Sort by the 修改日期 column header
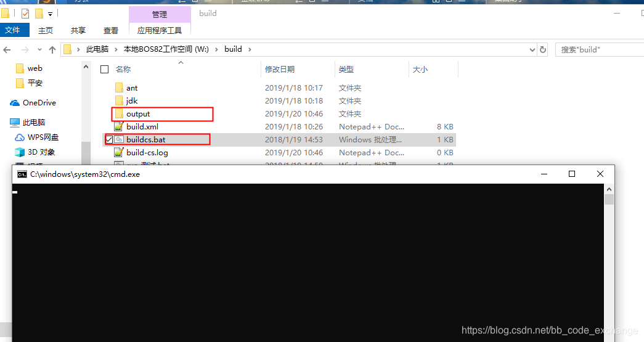Viewport: 644px width, 342px height. (280, 70)
